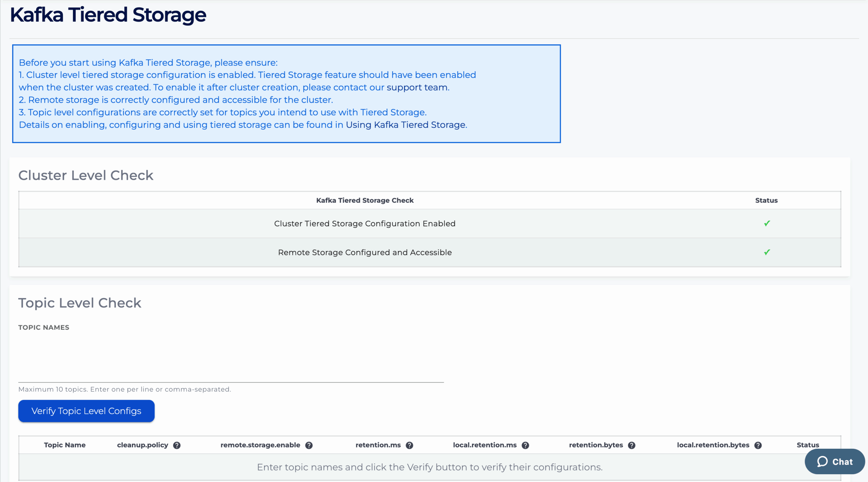
Task: Click the Topic Name column header
Action: 64,445
